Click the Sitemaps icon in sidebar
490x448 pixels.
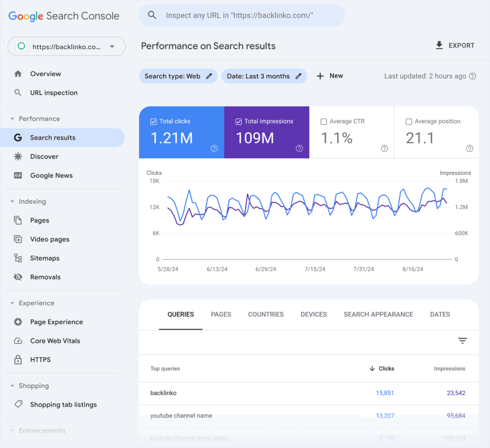coord(18,258)
